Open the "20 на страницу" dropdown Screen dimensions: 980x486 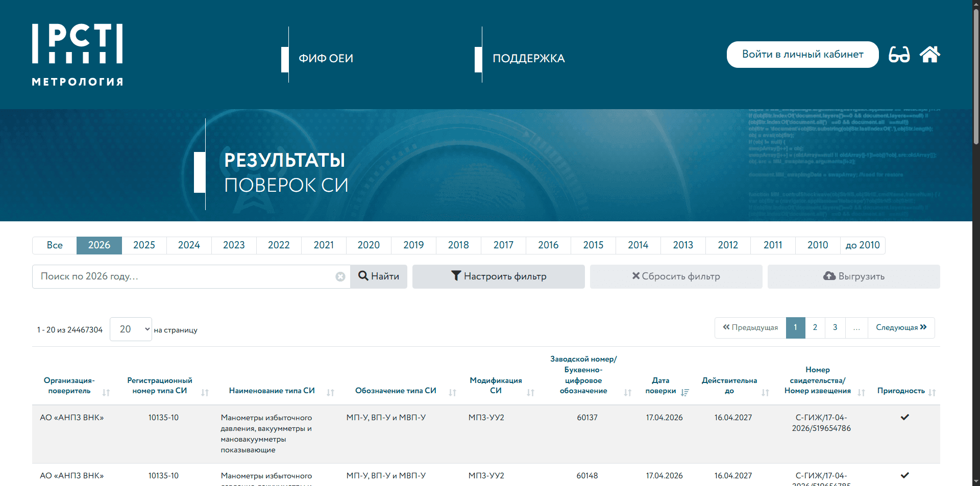(131, 329)
